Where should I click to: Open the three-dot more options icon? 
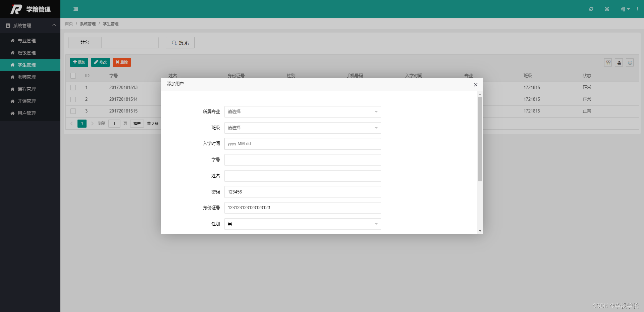click(x=637, y=9)
